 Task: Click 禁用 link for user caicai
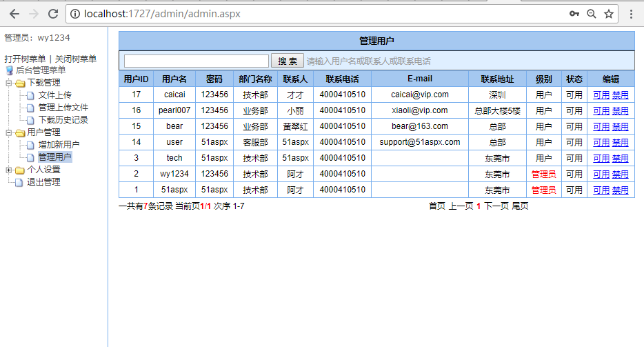pyautogui.click(x=620, y=95)
